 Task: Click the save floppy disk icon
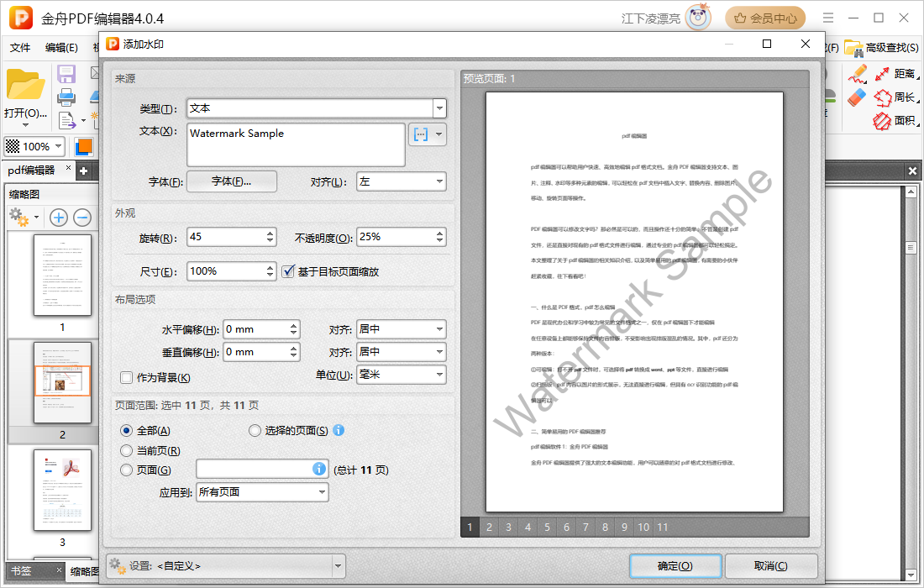tap(66, 74)
